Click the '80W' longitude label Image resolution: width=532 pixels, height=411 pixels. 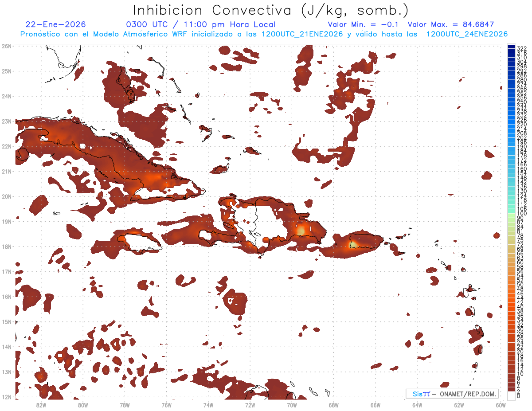83,404
